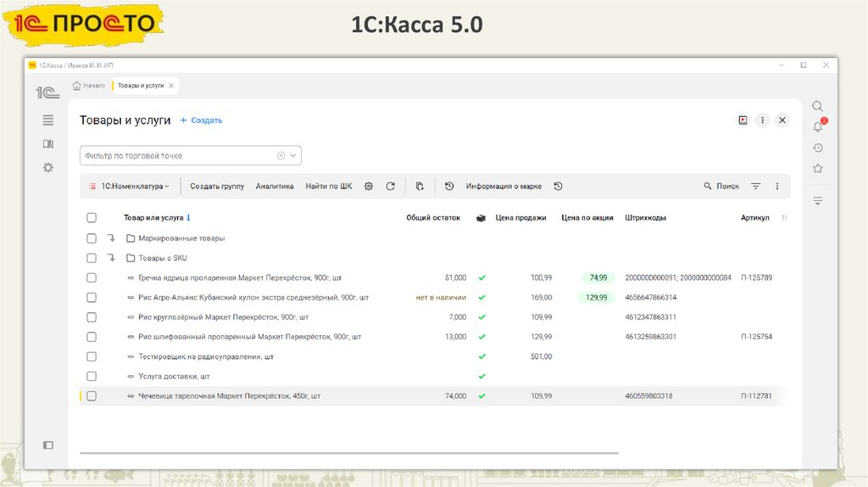Expand the Маркированные товары folder
The height and width of the screenshot is (487, 868).
pyautogui.click(x=112, y=238)
